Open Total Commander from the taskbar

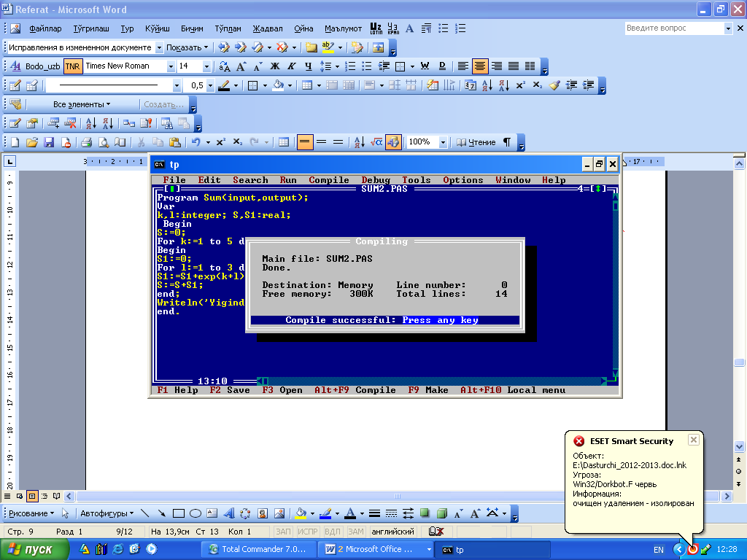click(260, 549)
